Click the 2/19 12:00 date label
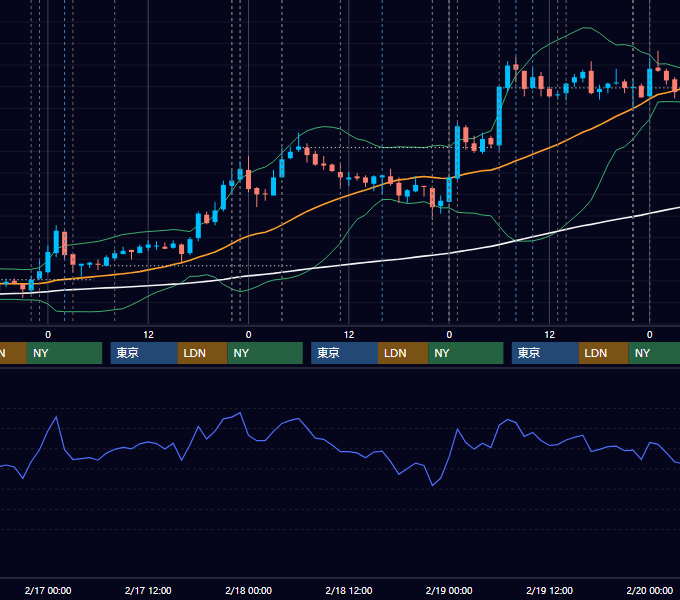Image resolution: width=680 pixels, height=600 pixels. point(549,590)
